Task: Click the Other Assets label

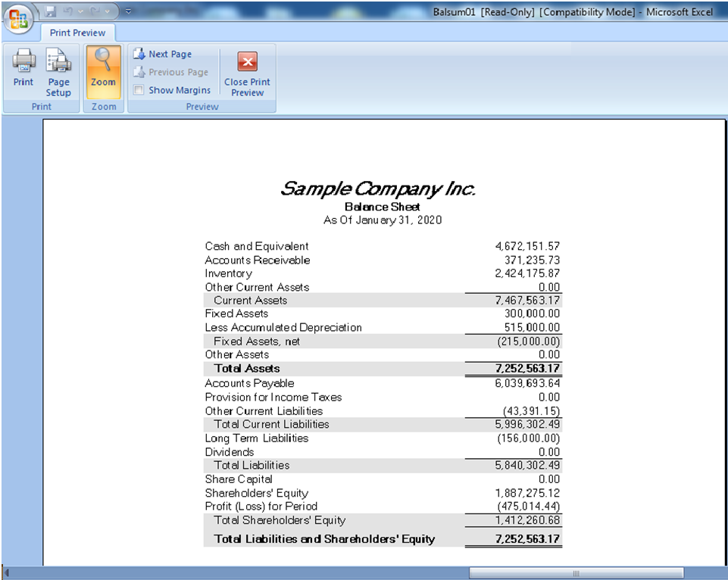Action: coord(237,354)
